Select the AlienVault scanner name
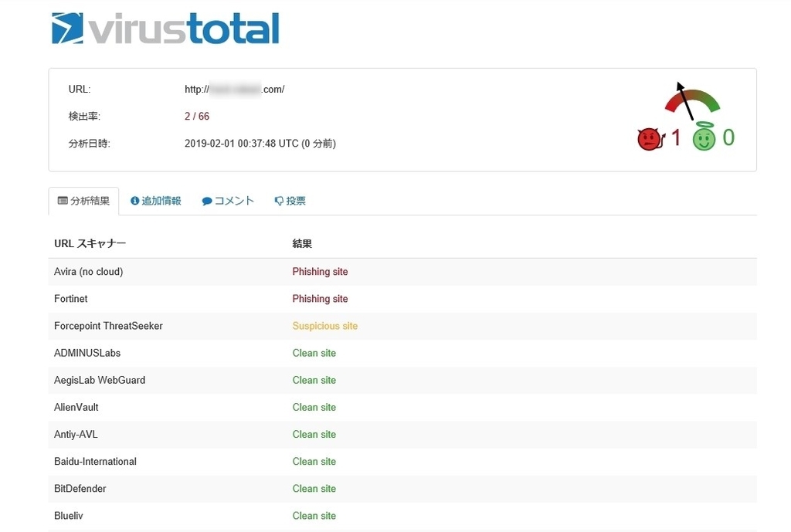This screenshot has height=532, width=791. 76,408
